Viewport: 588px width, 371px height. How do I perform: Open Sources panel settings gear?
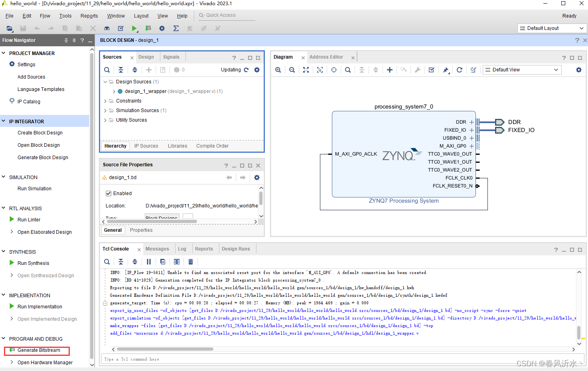pos(257,70)
